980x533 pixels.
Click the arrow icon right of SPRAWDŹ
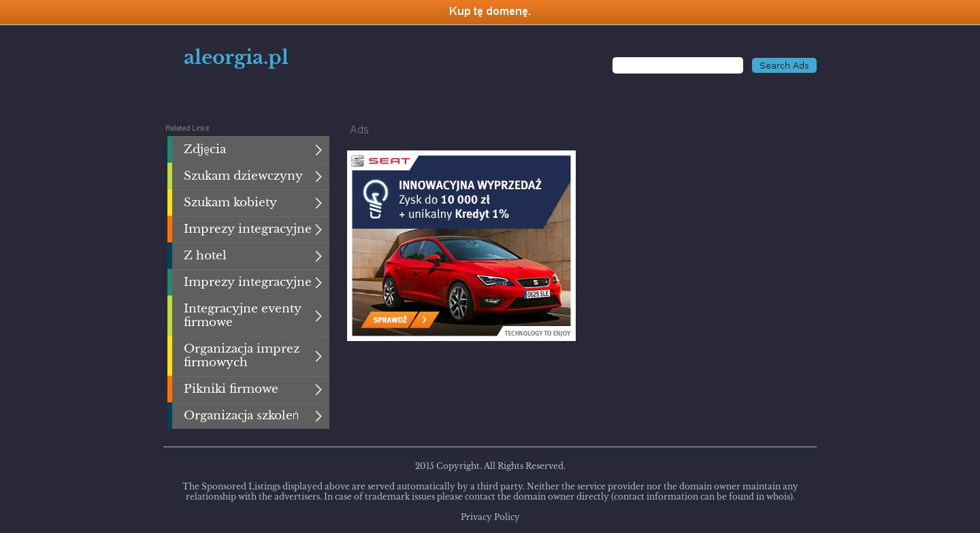tap(425, 320)
